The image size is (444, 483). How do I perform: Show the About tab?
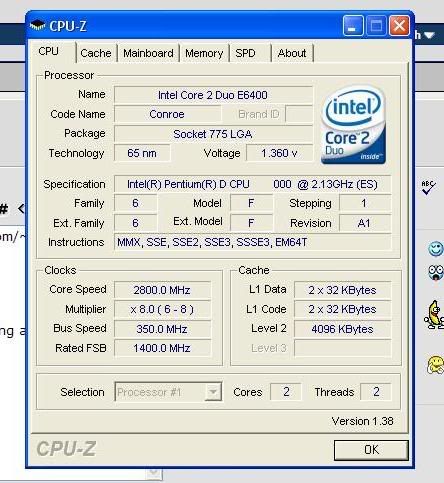pyautogui.click(x=292, y=53)
